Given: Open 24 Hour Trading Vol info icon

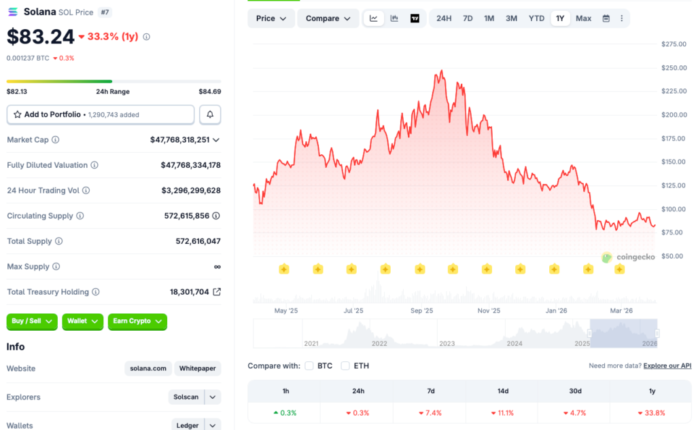Looking at the screenshot, I should [86, 190].
